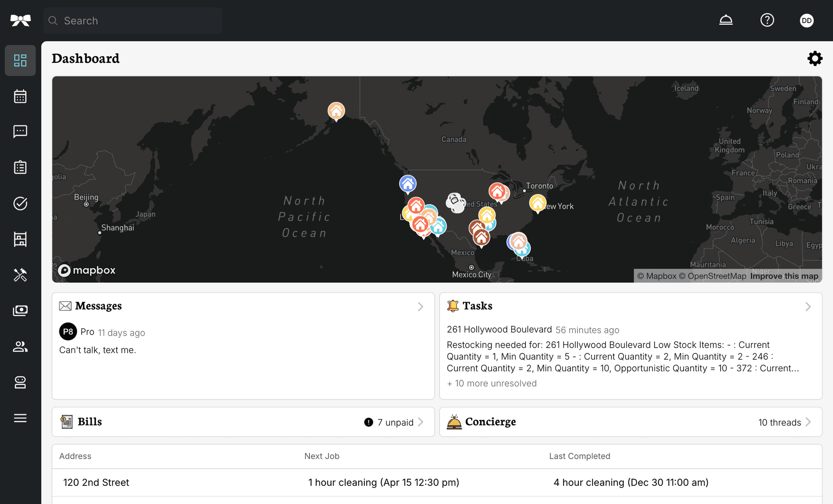Open the hamburger menu at sidebar bottom

(x=20, y=418)
